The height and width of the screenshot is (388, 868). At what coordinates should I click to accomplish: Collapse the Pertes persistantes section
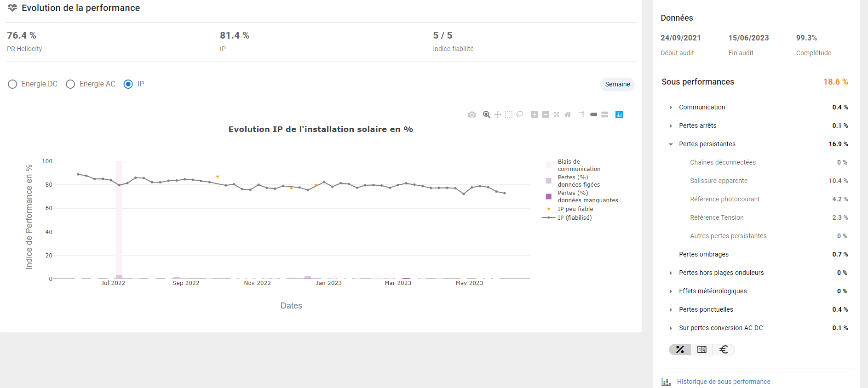(x=671, y=144)
